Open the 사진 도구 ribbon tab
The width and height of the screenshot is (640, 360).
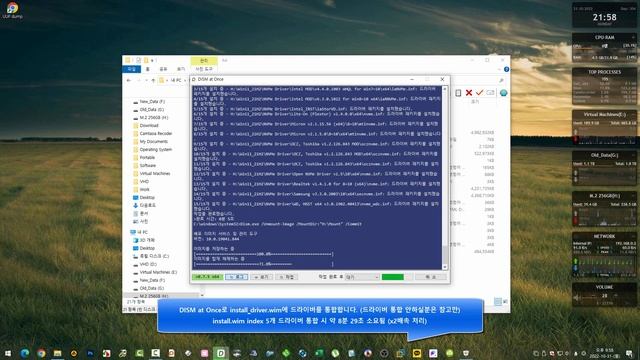204,69
